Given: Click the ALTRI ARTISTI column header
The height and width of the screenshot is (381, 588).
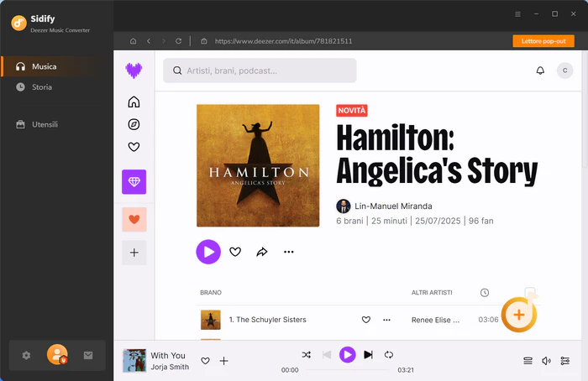Looking at the screenshot, I should (432, 293).
